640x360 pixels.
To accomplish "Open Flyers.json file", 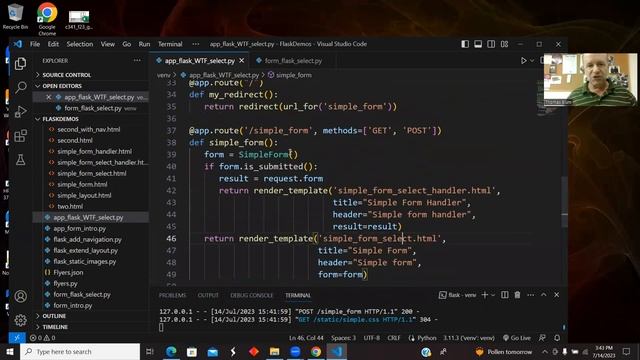I will coord(68,273).
